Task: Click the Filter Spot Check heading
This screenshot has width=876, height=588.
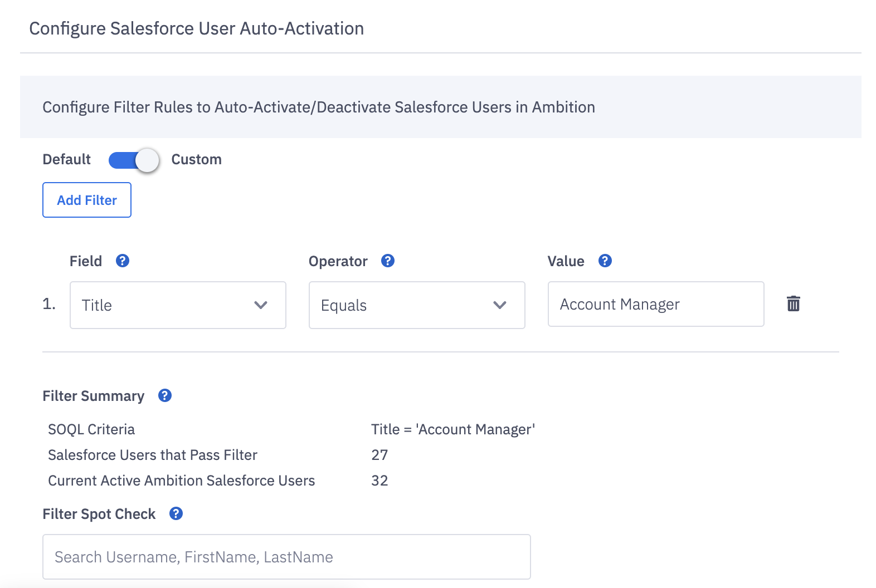Action: coord(99,514)
